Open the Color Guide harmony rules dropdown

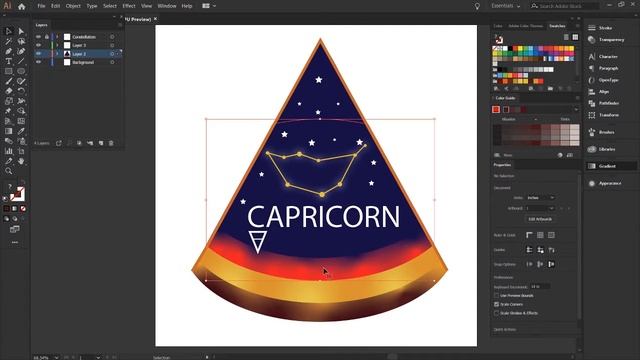point(576,109)
